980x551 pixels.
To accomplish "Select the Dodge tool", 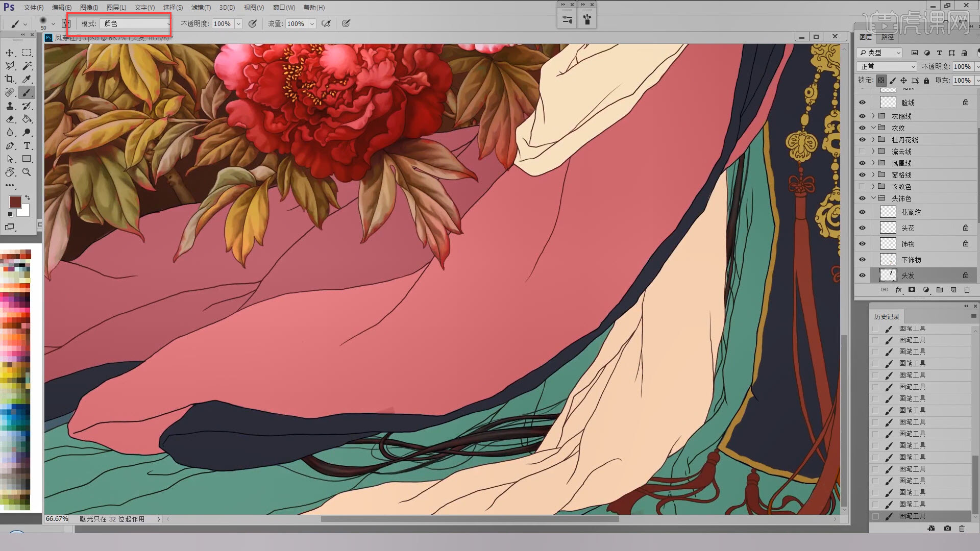I will coord(27,132).
